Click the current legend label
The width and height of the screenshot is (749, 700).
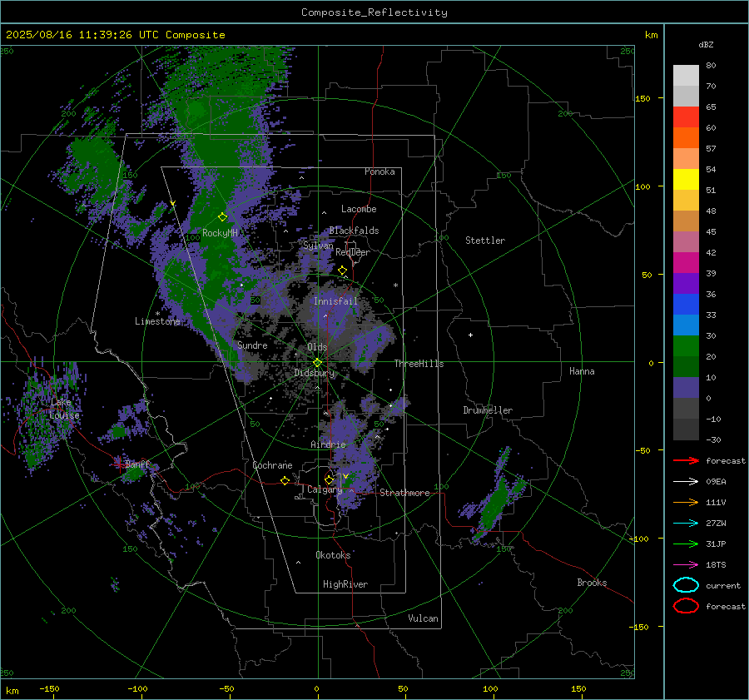(x=723, y=585)
